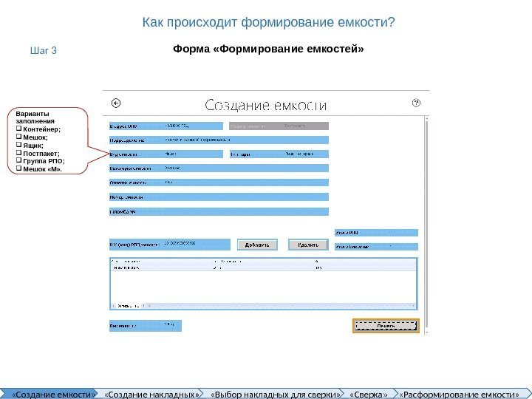532x399 pixels.
Task: Click the Вес емкости field
Action: pyautogui.click(x=146, y=326)
